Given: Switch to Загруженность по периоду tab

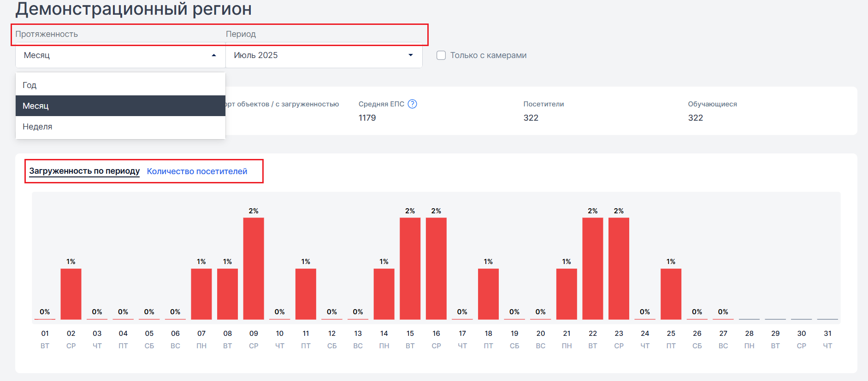Looking at the screenshot, I should click(84, 171).
